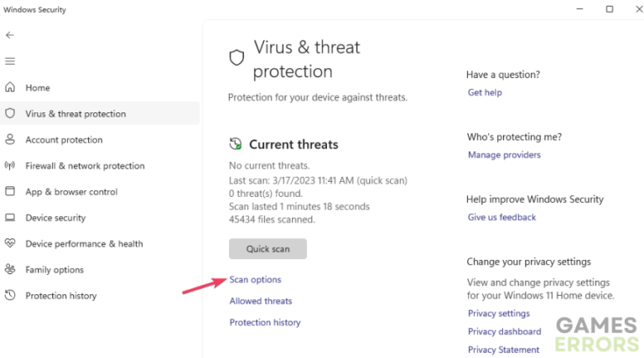This screenshot has height=358, width=644.
Task: Click the Device security laptop icon
Action: point(10,218)
